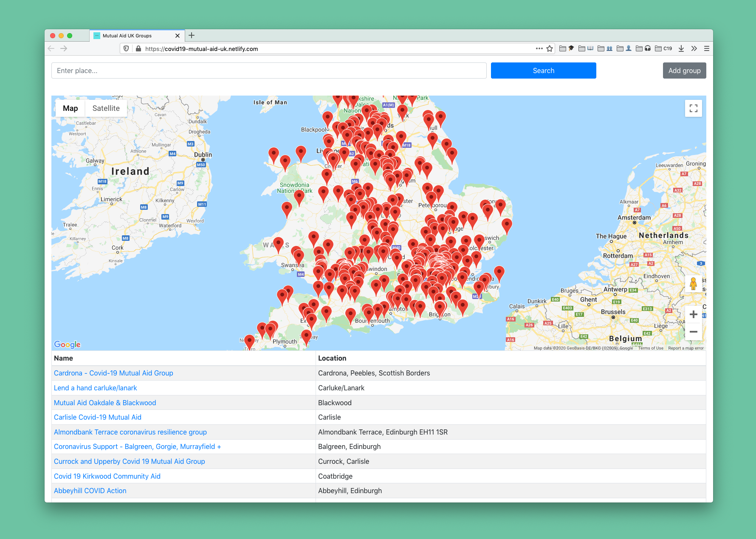The width and height of the screenshot is (756, 539).
Task: Open the Firefox hamburger menu
Action: 707,48
